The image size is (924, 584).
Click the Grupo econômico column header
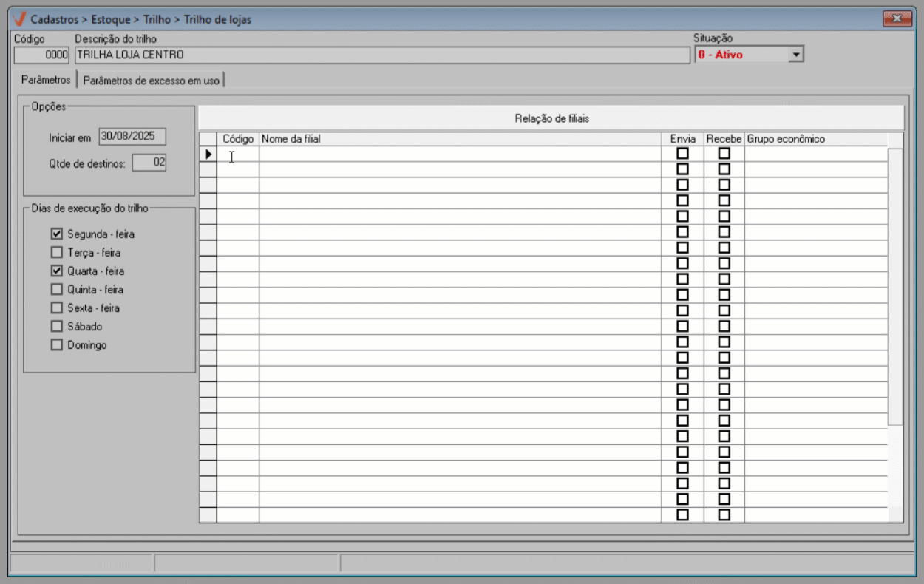(815, 139)
